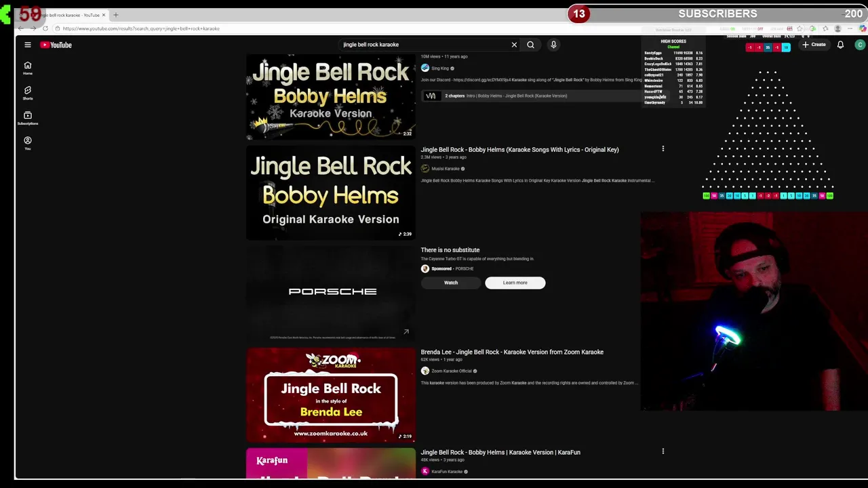Click the Cayenne Turbo GT ad description
This screenshot has width=868, height=488.
click(477, 259)
